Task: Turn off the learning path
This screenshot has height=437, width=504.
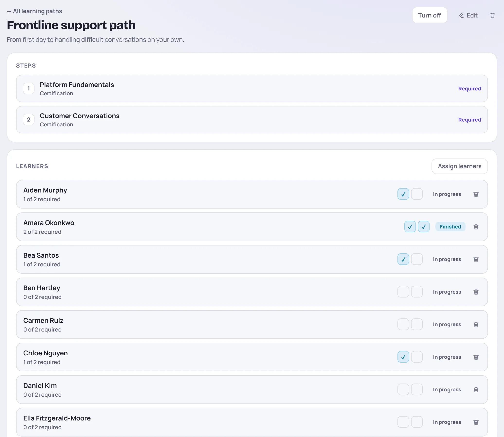Action: click(x=429, y=15)
